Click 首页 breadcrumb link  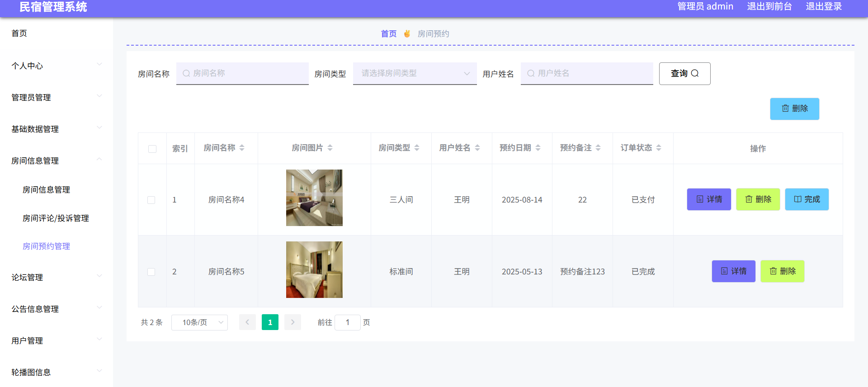(389, 33)
